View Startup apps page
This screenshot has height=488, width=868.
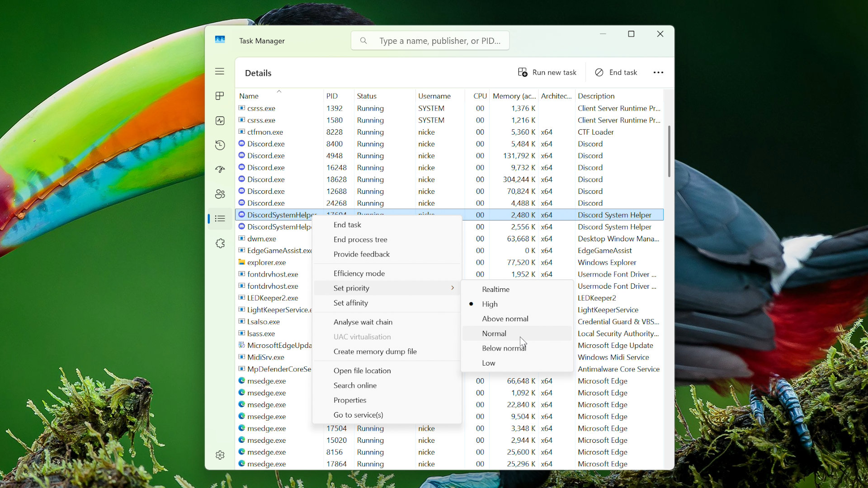click(220, 169)
